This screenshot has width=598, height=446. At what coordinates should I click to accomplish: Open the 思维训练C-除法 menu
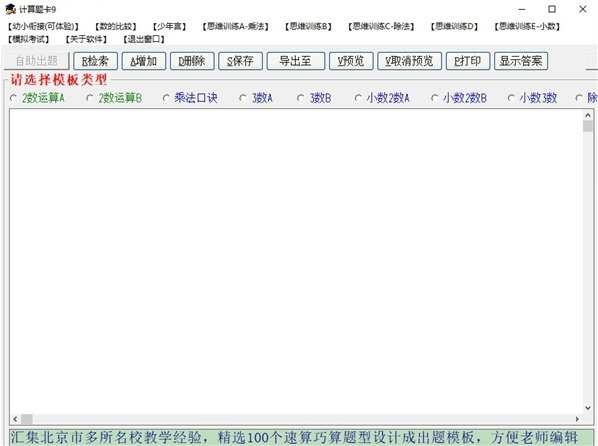[381, 26]
